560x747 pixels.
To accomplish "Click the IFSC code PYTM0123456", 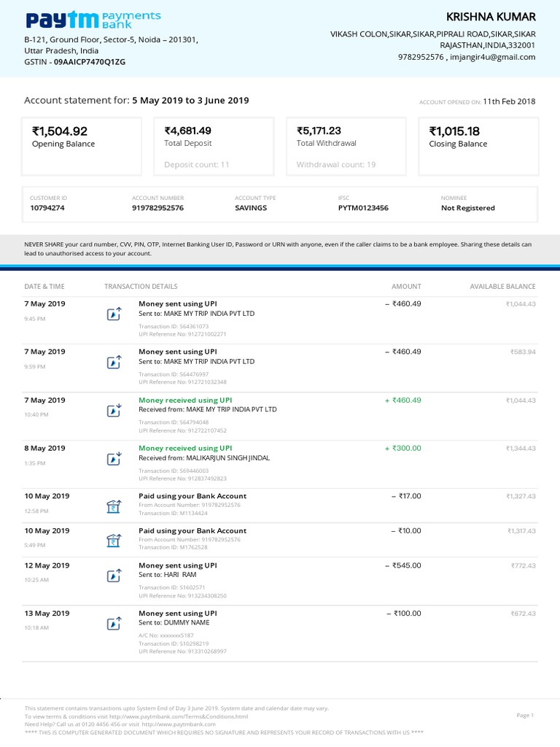I will point(363,208).
